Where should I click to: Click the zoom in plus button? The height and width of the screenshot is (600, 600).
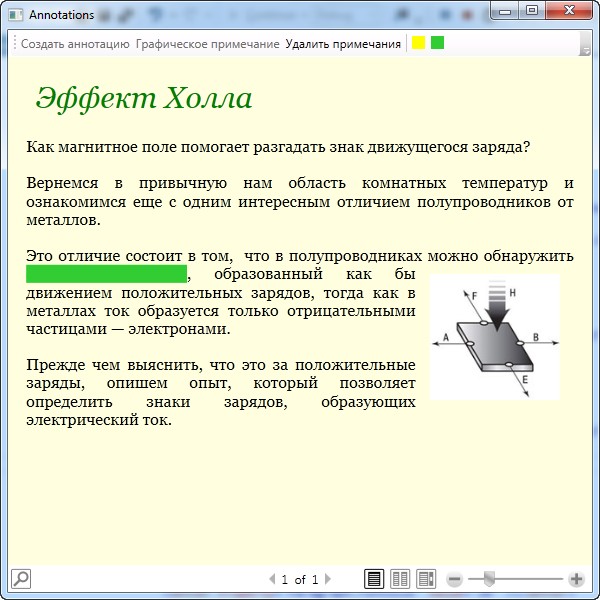576,579
